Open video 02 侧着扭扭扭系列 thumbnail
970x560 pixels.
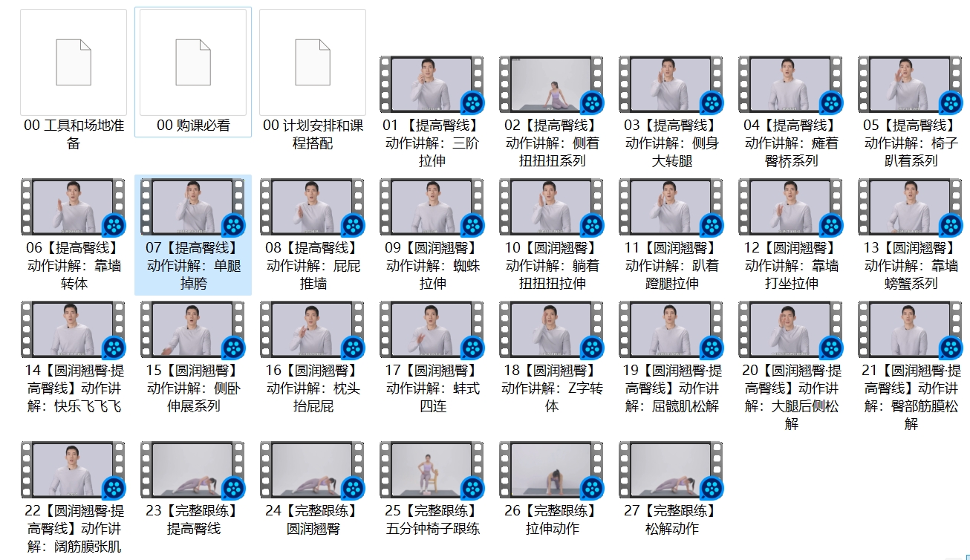[x=551, y=85]
